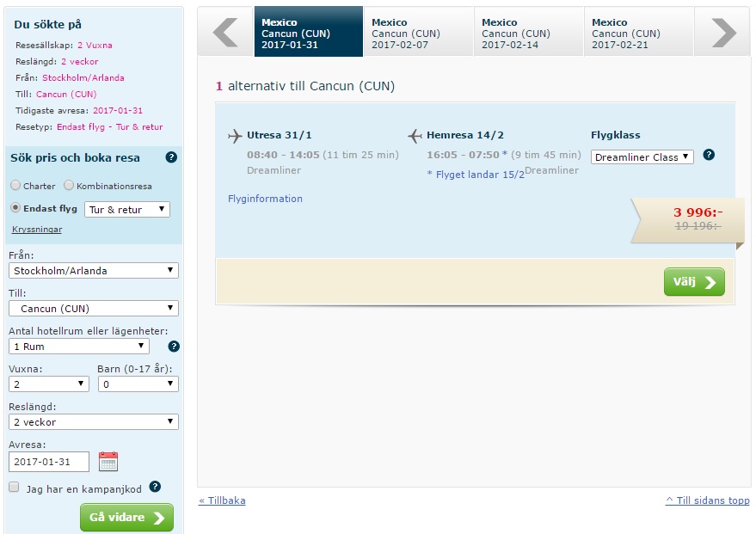Click the Gå vidare button
This screenshot has height=534, width=756.
126,517
